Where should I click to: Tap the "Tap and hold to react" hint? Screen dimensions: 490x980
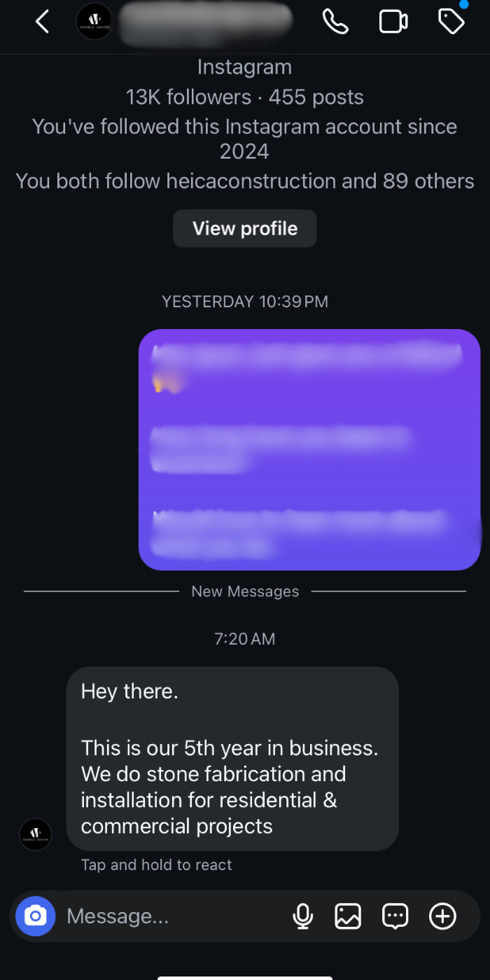pyautogui.click(x=156, y=865)
